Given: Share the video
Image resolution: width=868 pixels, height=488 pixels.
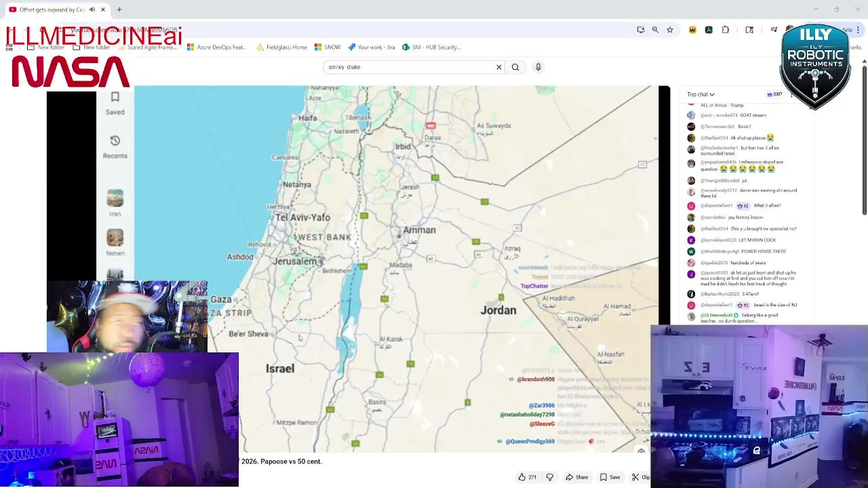Looking at the screenshot, I should pos(577,477).
